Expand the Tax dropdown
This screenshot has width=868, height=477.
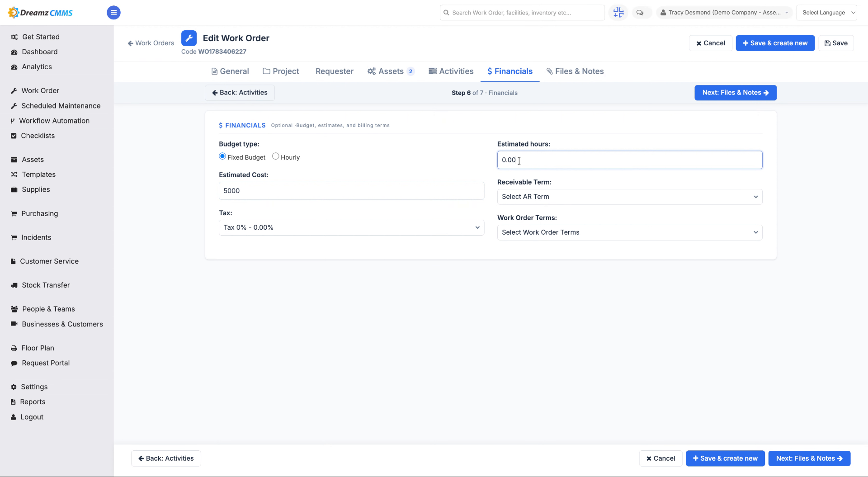click(x=351, y=227)
